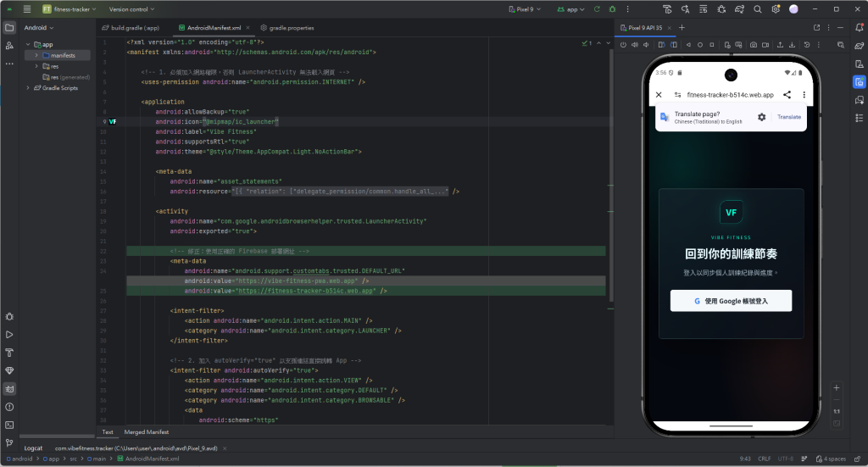
Task: Click the CRLF line separator status entry
Action: (764, 459)
